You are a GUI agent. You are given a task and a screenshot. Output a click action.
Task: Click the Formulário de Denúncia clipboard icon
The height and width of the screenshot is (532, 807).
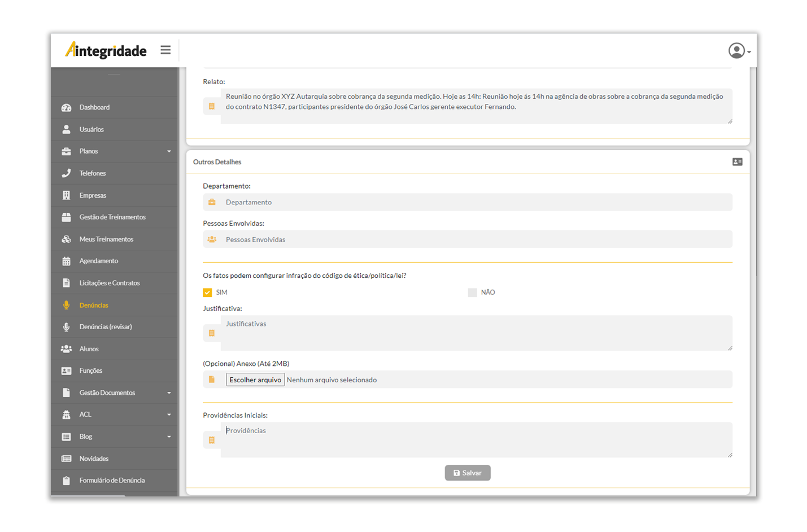(66, 481)
